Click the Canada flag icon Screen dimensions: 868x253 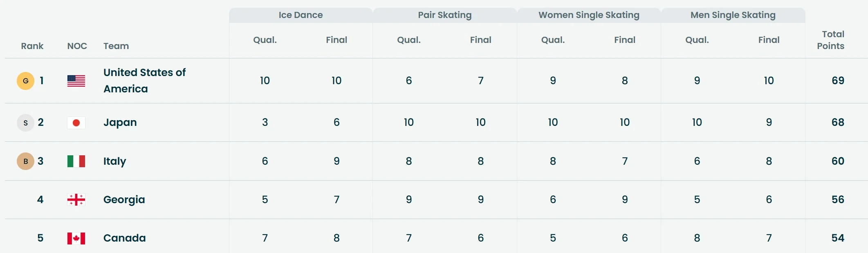76,238
